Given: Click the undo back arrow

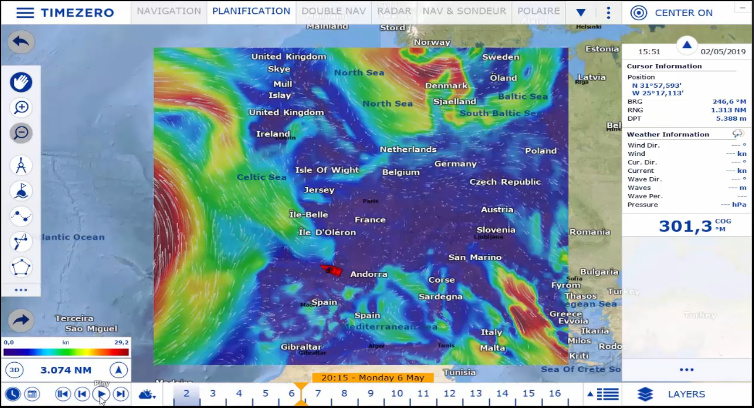Looking at the screenshot, I should coord(21,43).
